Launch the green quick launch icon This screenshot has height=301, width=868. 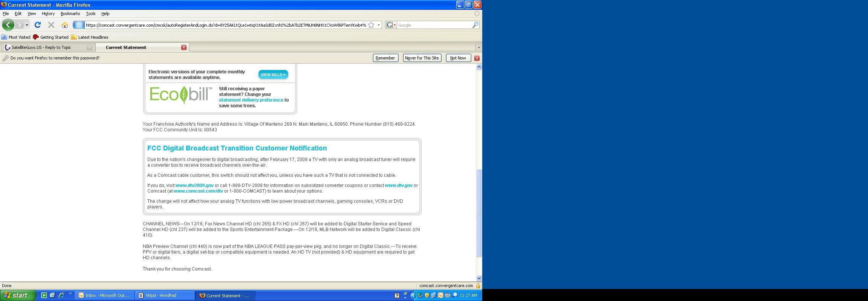coord(44,295)
